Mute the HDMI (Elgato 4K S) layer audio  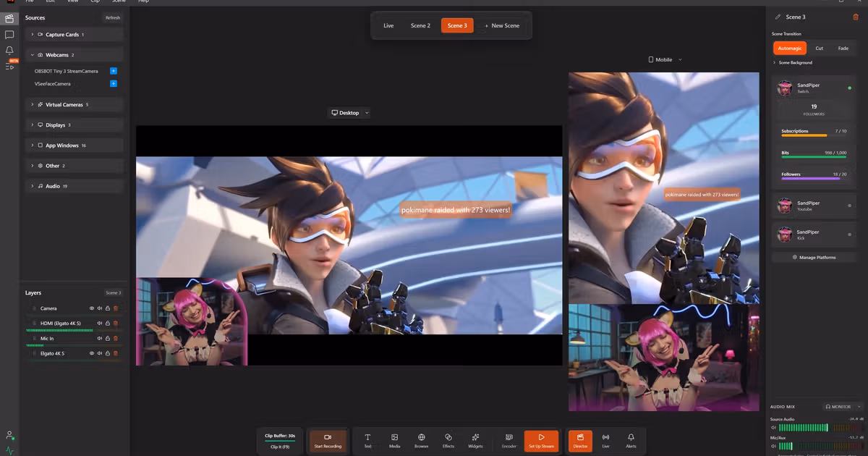pyautogui.click(x=100, y=323)
